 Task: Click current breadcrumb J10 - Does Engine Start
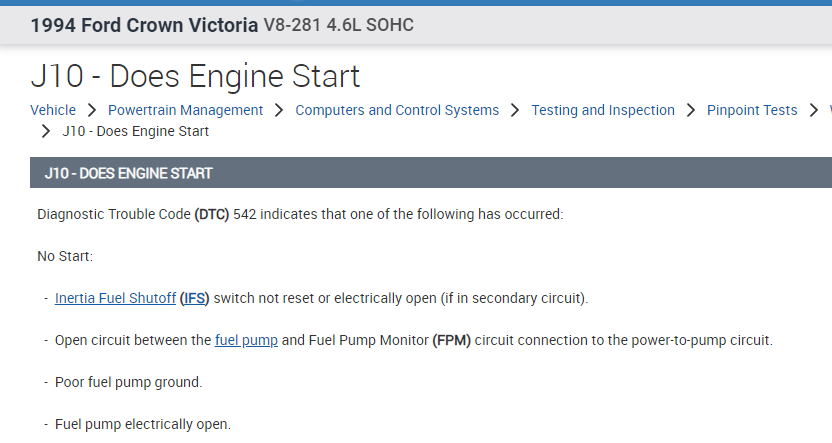[135, 131]
